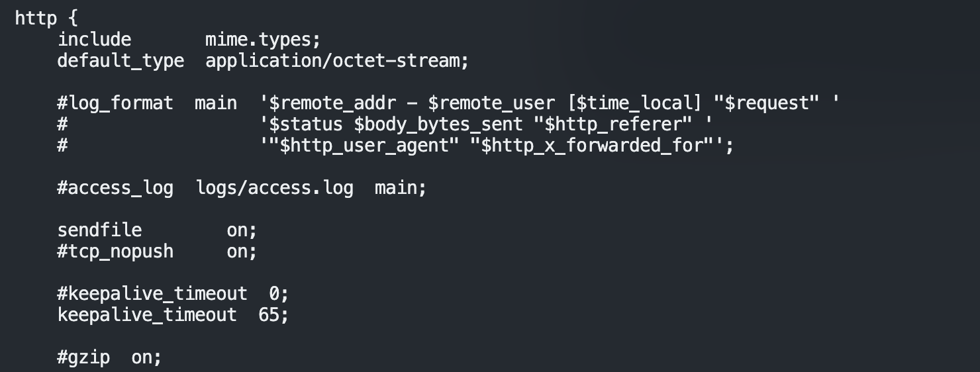Click the 'sendfile' directive
This screenshot has width=980, height=372.
point(99,230)
